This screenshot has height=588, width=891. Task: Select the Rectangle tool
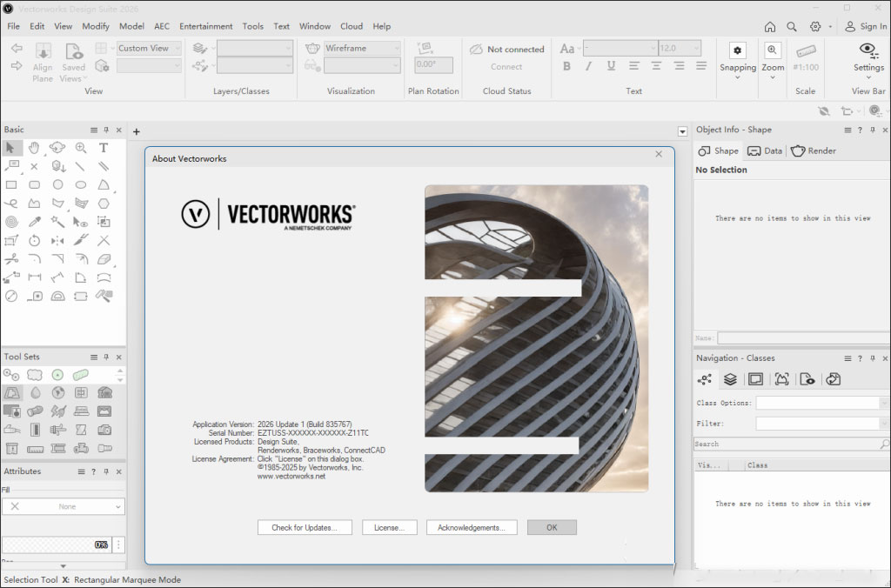pos(11,184)
